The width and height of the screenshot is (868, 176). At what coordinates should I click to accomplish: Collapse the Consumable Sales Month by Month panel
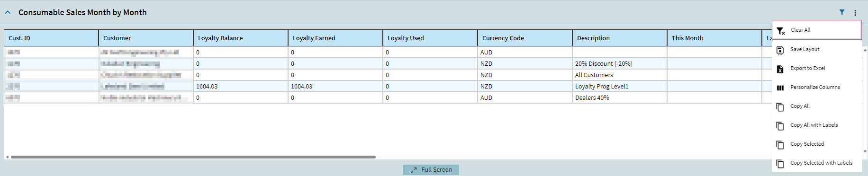[8, 13]
